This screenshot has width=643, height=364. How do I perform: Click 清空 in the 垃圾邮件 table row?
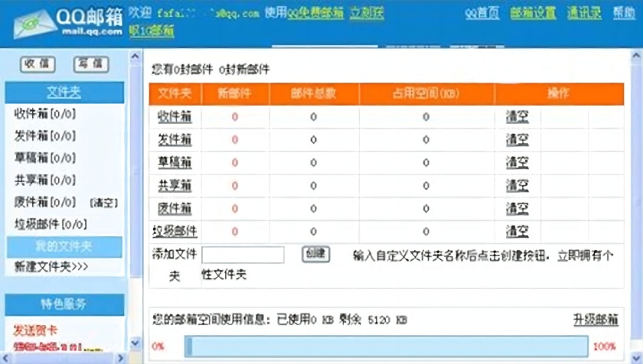[x=517, y=231]
